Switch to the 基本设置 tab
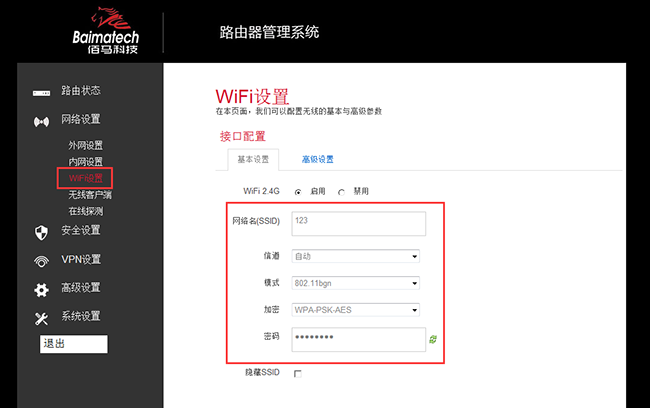 click(x=252, y=160)
